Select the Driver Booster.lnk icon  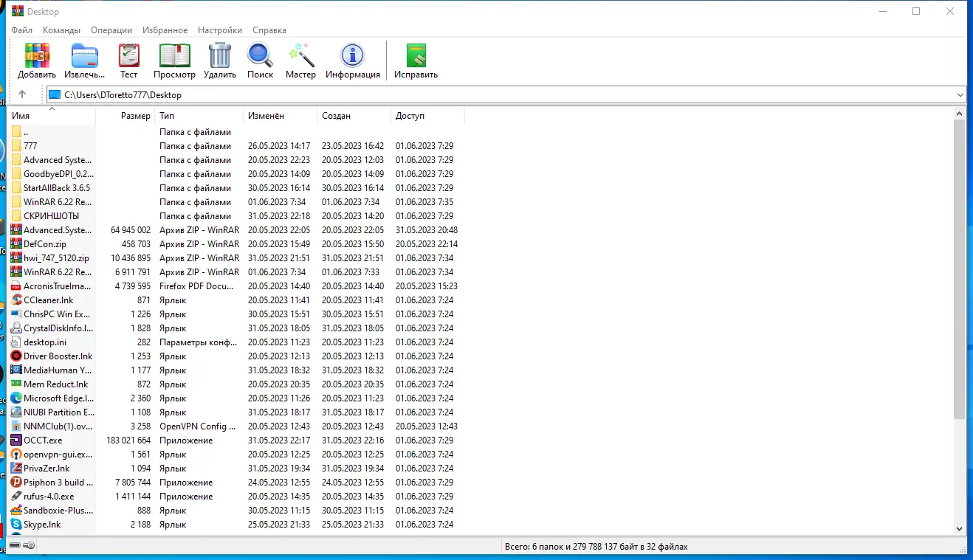(16, 356)
